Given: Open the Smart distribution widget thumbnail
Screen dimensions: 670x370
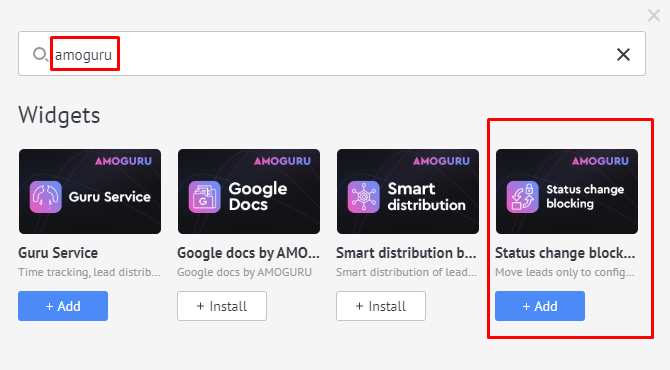Looking at the screenshot, I should [x=408, y=191].
